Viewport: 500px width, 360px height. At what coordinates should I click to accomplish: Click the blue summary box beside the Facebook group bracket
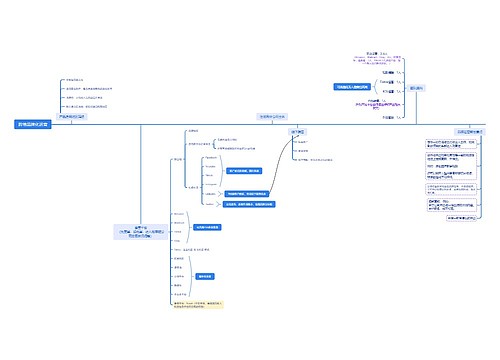[x=244, y=171]
